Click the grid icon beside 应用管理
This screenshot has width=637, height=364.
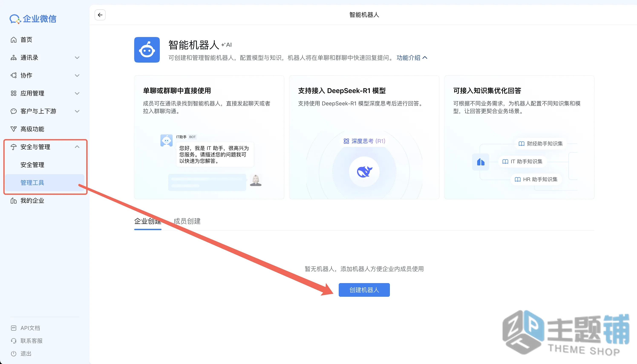pos(13,93)
